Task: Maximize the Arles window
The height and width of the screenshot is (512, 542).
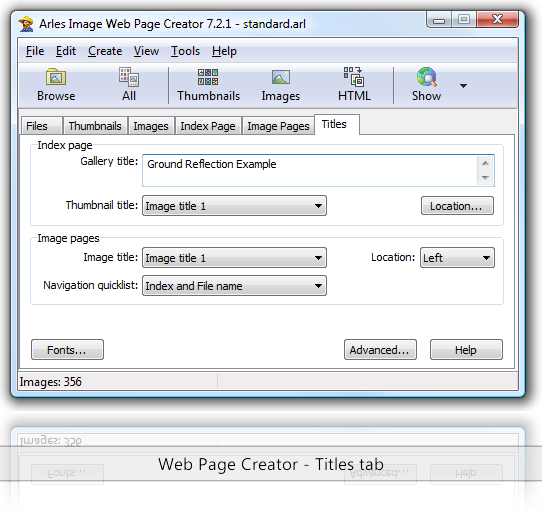Action: click(x=464, y=20)
